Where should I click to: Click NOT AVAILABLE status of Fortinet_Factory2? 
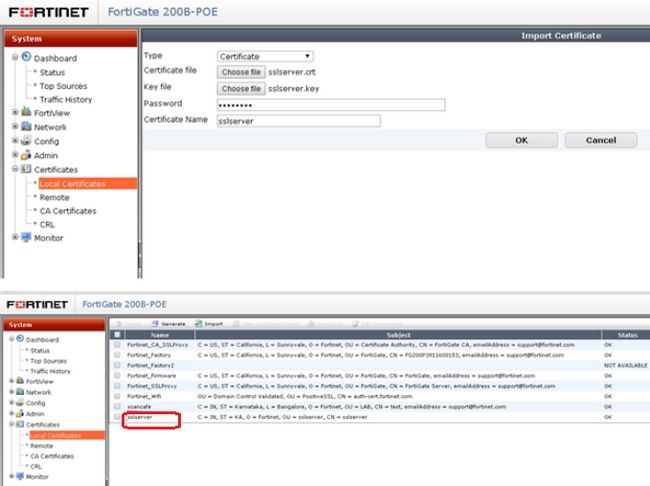tap(625, 365)
